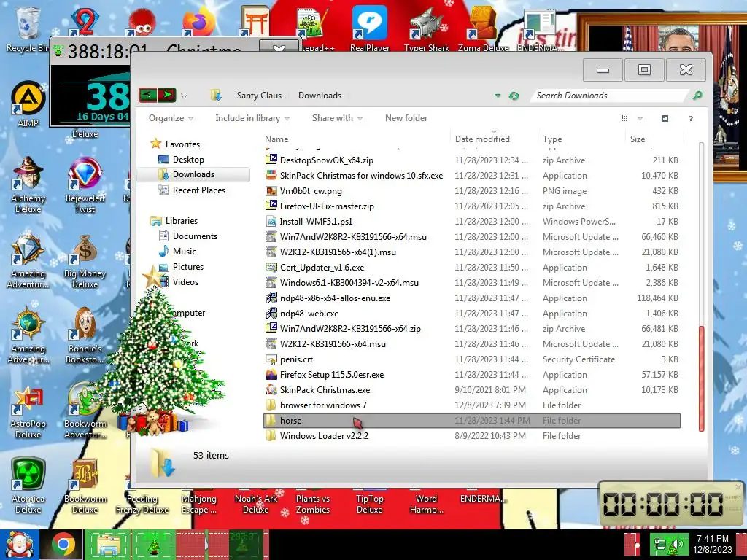Screen dimensions: 747x560
Task: Select SkinPack Christmas.exe file
Action: click(x=472, y=390)
